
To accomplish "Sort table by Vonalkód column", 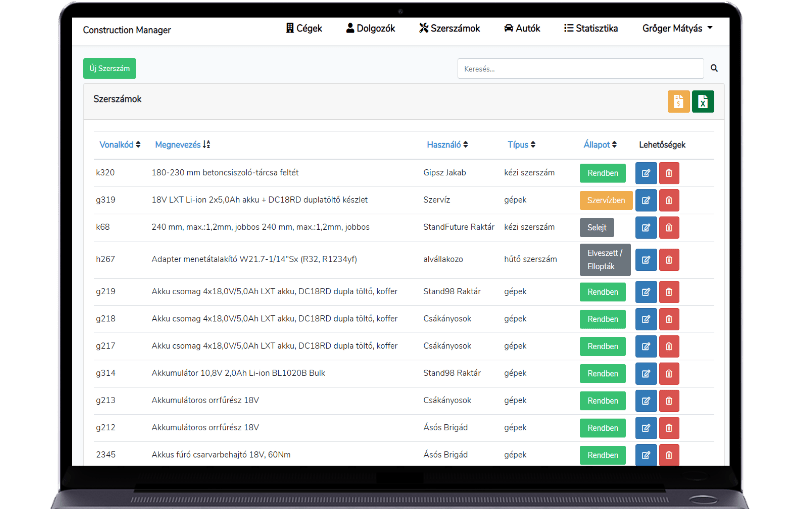I will click(119, 145).
